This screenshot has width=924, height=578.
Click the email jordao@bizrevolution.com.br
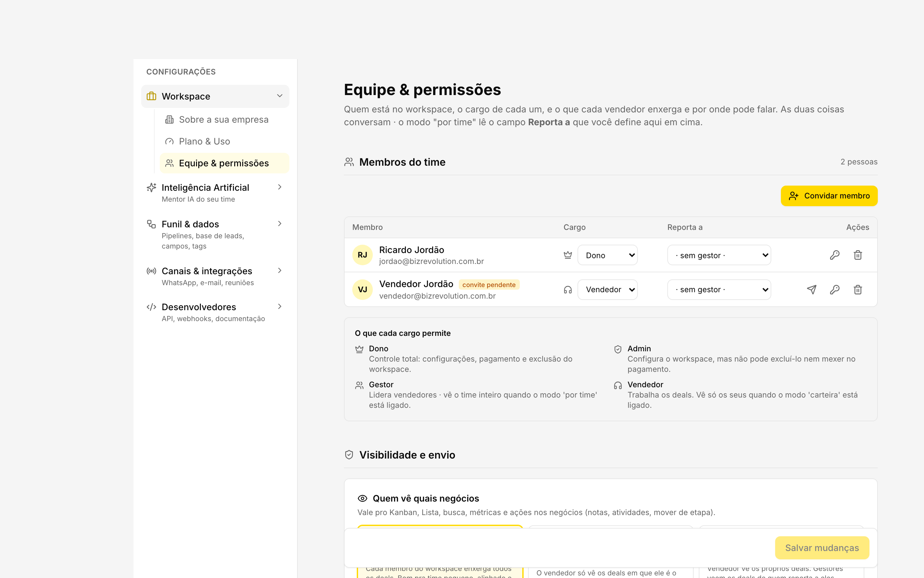click(x=432, y=261)
